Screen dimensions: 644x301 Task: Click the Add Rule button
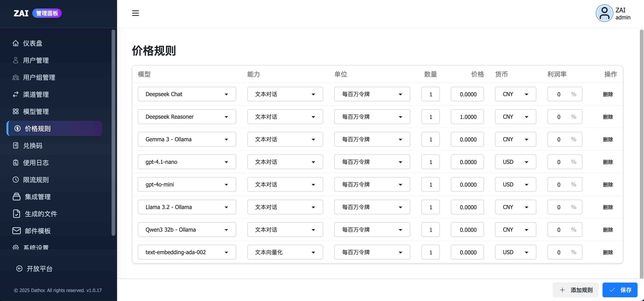click(576, 290)
